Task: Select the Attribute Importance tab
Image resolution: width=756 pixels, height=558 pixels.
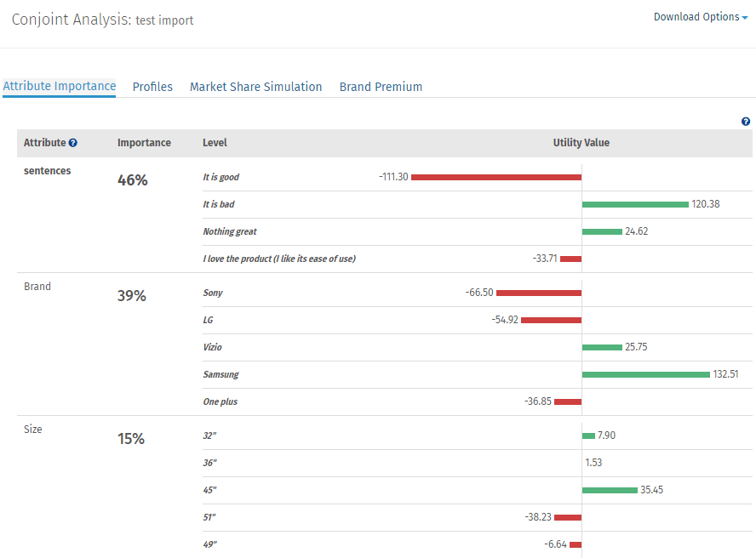Action: 60,86
